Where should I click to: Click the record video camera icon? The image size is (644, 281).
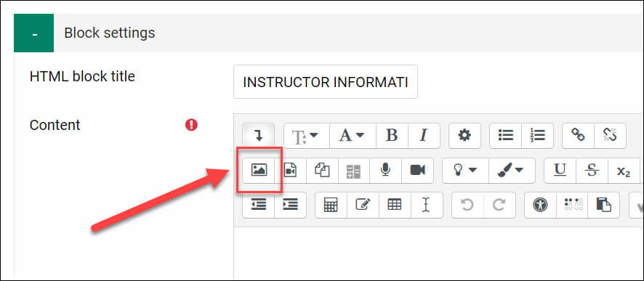pyautogui.click(x=417, y=170)
